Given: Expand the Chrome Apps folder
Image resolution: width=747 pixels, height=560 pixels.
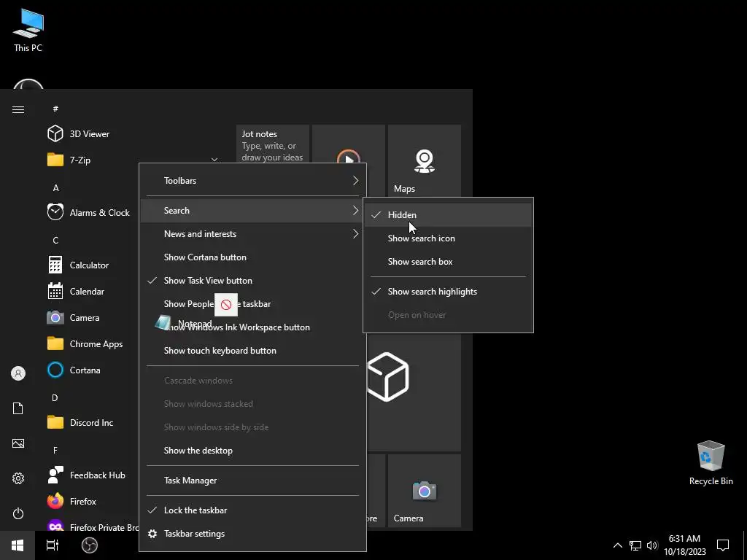Looking at the screenshot, I should pyautogui.click(x=86, y=344).
